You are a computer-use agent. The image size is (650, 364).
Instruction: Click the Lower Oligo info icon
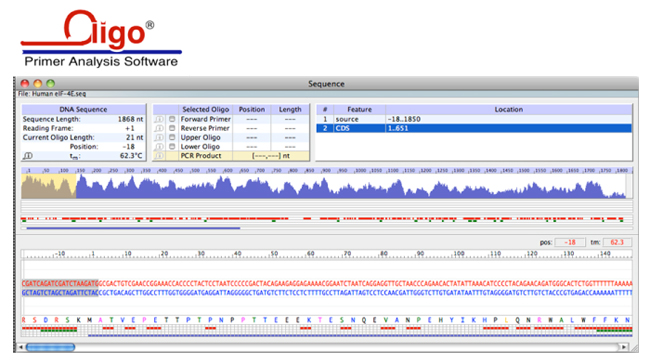(159, 147)
